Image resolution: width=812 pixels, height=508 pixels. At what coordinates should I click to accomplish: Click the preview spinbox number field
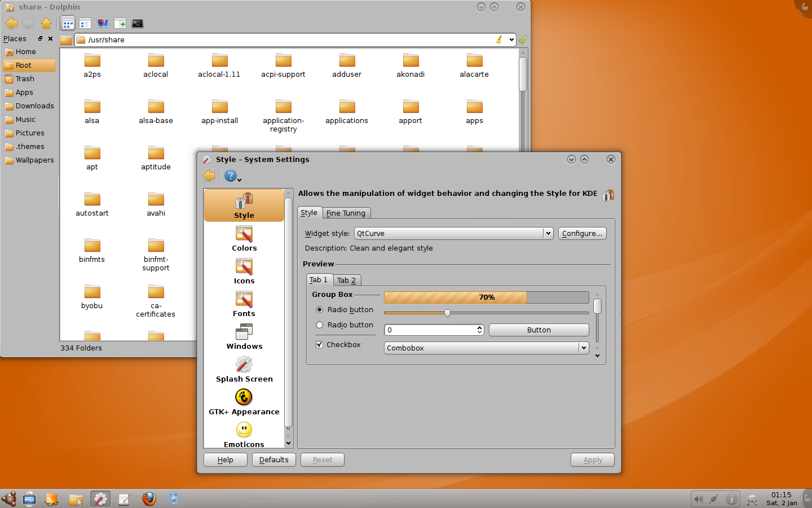tap(431, 330)
